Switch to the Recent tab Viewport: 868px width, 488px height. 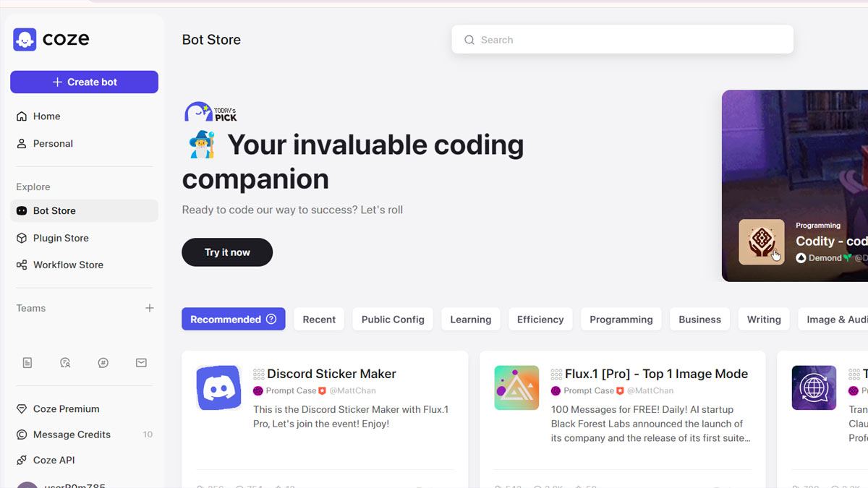coord(319,320)
